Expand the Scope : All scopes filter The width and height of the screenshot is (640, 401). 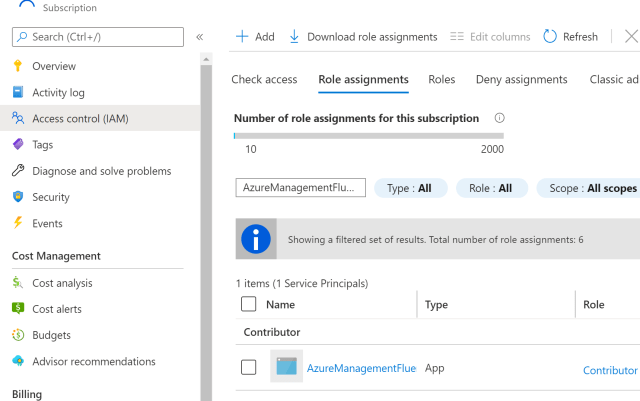[x=590, y=188]
